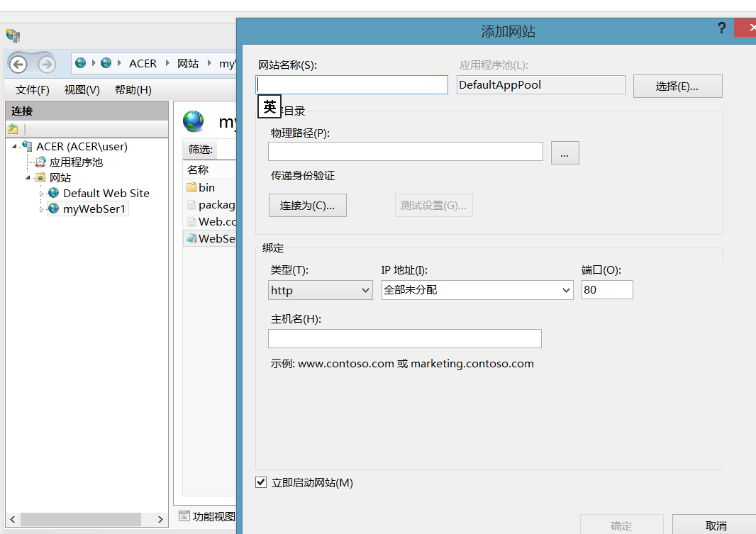Click the arrow after ACER in breadcrumb
Image resolution: width=756 pixels, height=534 pixels.
[x=167, y=63]
